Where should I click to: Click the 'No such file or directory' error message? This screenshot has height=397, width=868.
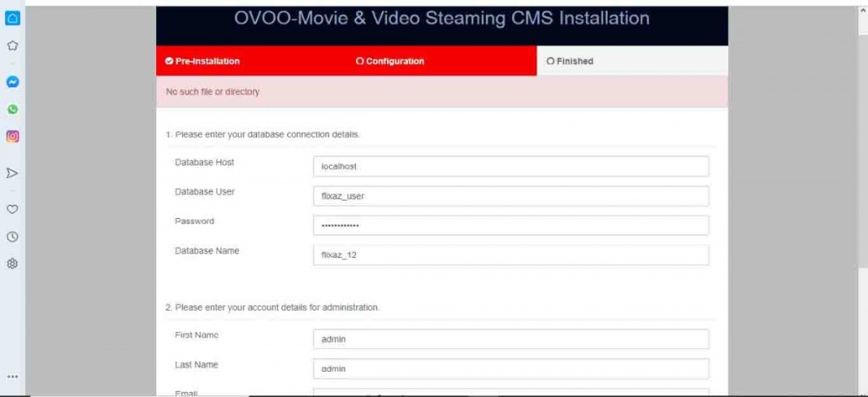point(213,92)
